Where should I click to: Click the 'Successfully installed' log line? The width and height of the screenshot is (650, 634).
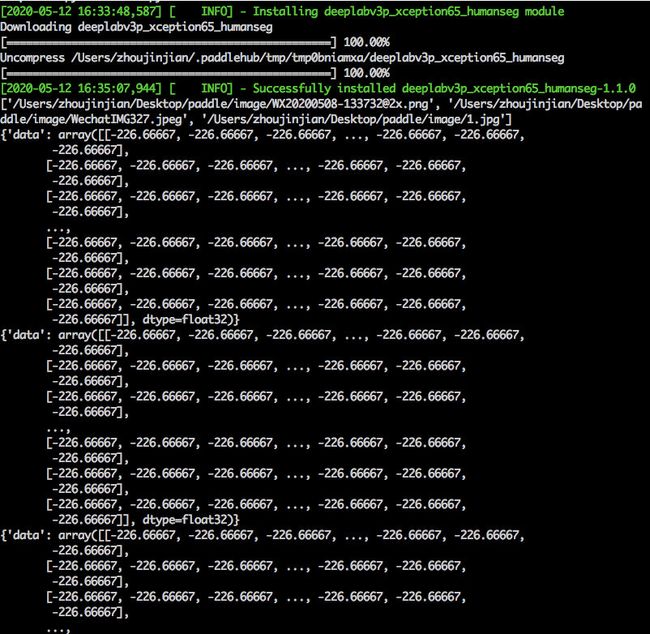tap(318, 89)
